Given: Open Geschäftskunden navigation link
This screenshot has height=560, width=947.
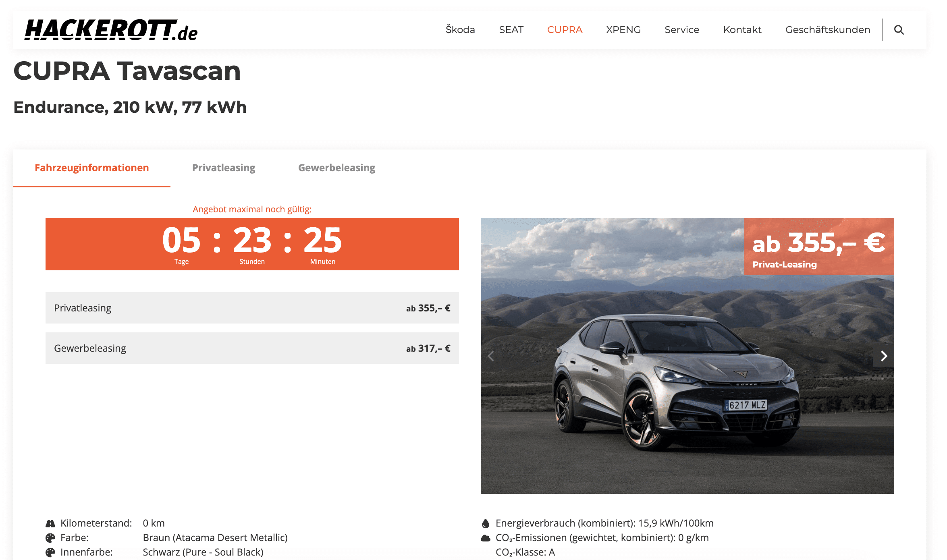Looking at the screenshot, I should coord(828,30).
